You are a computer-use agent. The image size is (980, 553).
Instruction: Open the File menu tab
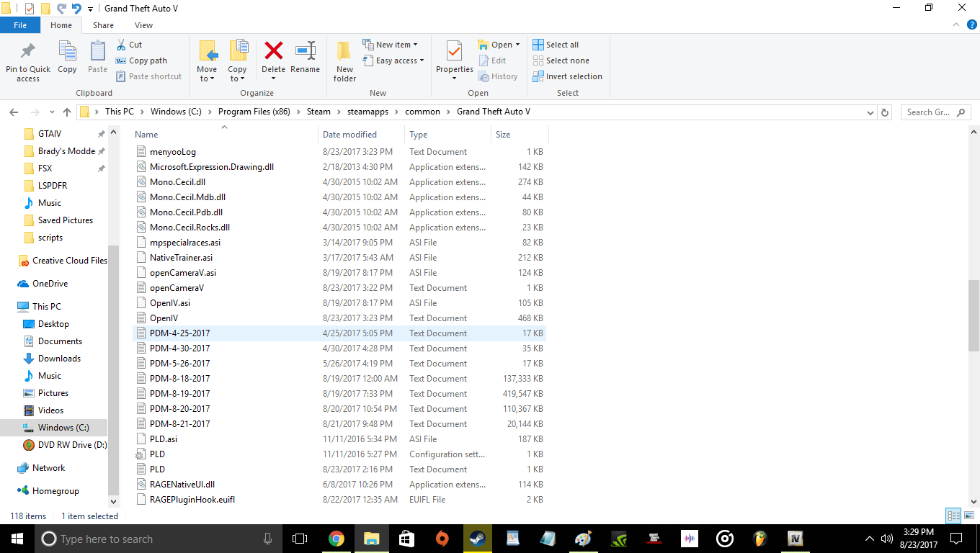coord(20,25)
